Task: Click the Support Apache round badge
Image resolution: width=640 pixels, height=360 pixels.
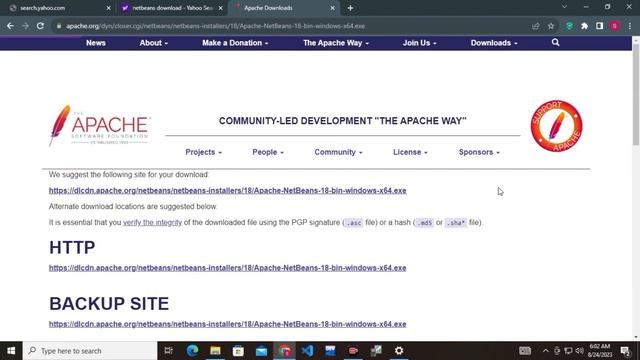Action: click(x=556, y=126)
